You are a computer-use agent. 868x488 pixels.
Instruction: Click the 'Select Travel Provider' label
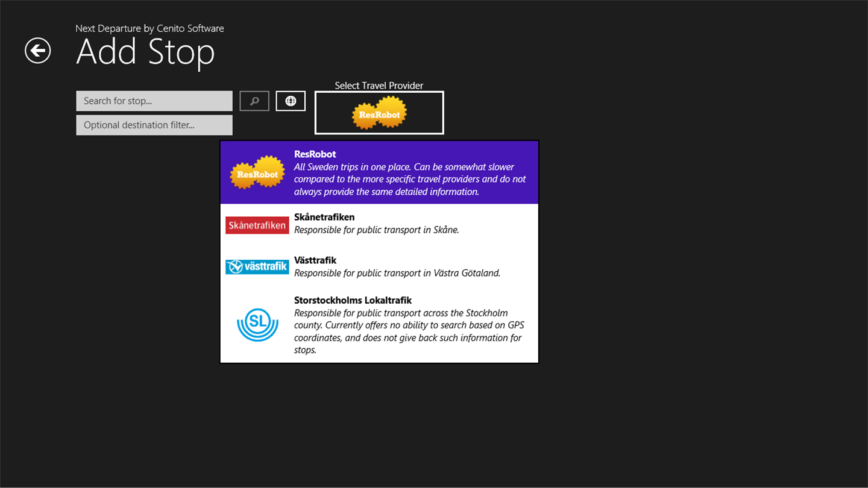(379, 86)
